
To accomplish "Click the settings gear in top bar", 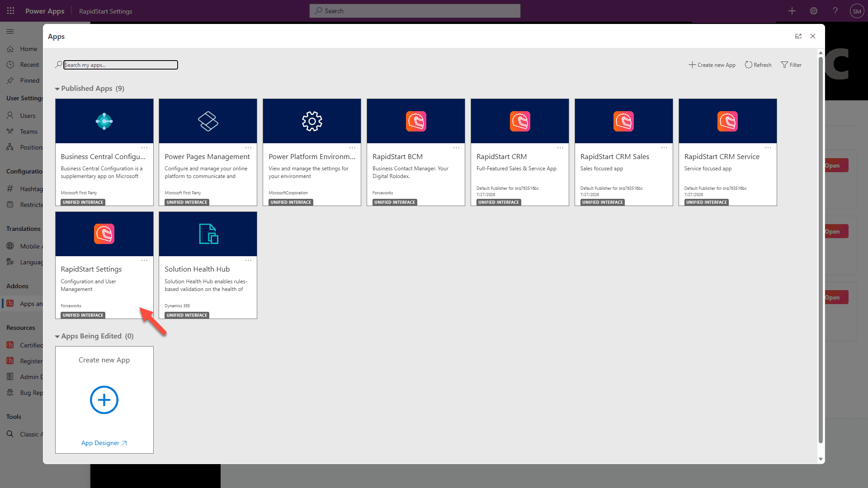I will [x=814, y=11].
